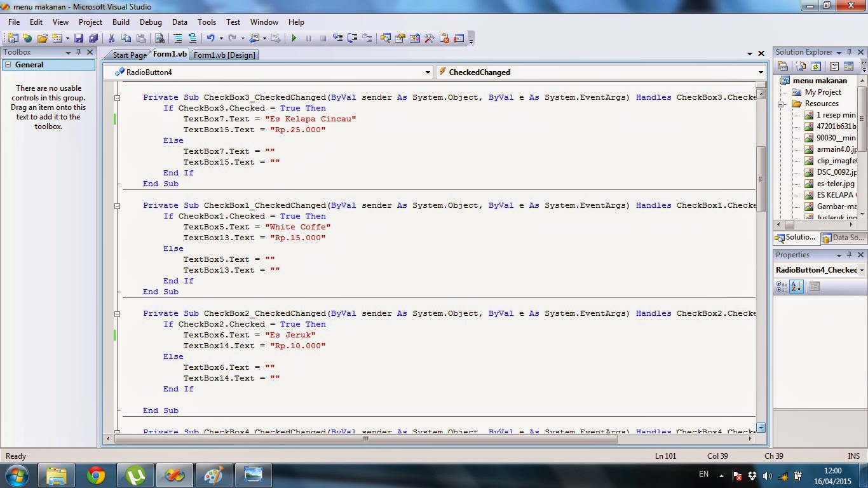The width and height of the screenshot is (868, 488).
Task: Unpin the Solution Explorer panel
Action: [x=850, y=52]
